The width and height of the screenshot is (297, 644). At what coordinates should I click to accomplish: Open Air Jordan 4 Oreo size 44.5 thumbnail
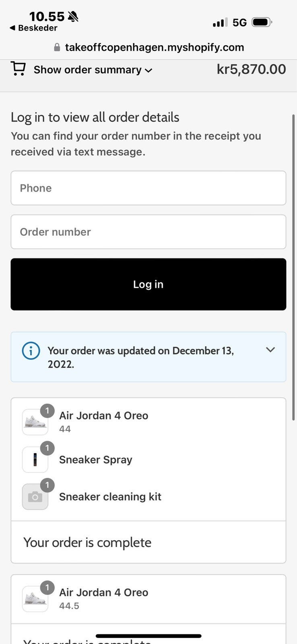click(x=35, y=599)
